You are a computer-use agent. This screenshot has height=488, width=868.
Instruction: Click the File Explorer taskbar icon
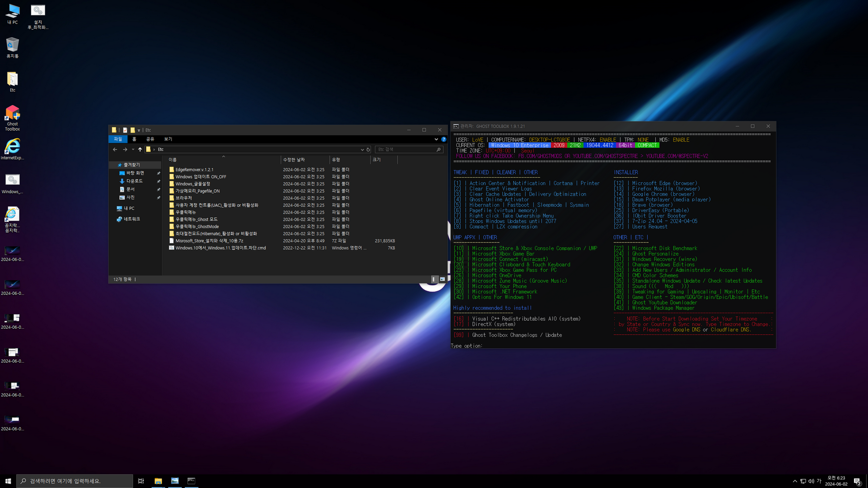click(x=158, y=481)
